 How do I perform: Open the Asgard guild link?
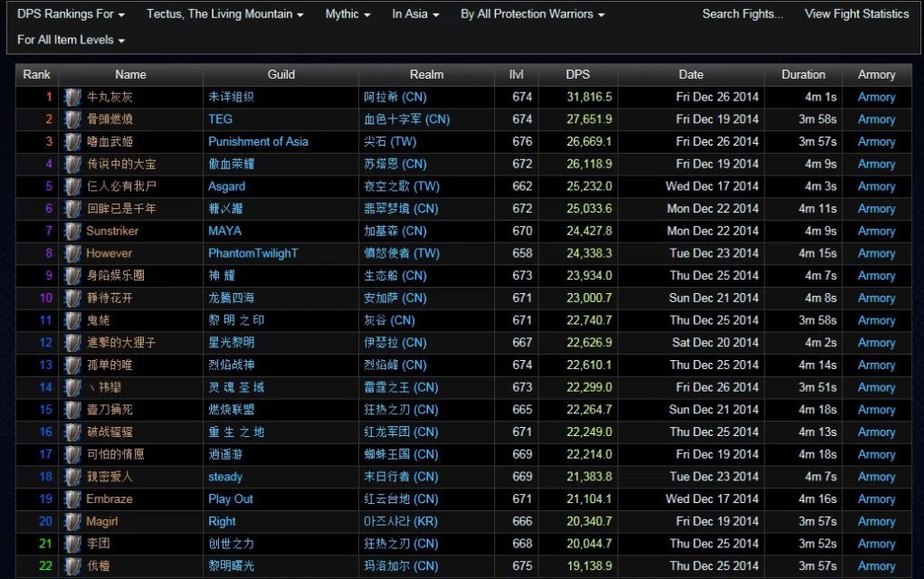pyautogui.click(x=227, y=186)
